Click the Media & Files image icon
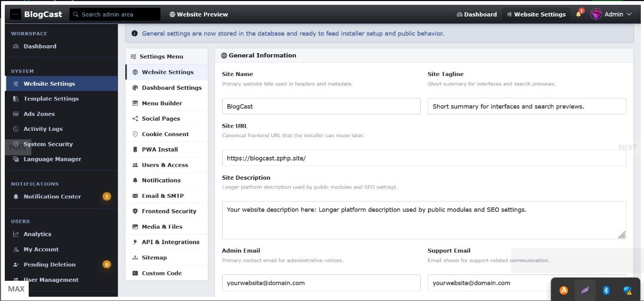Screen dimensions: 644x301 135,227
